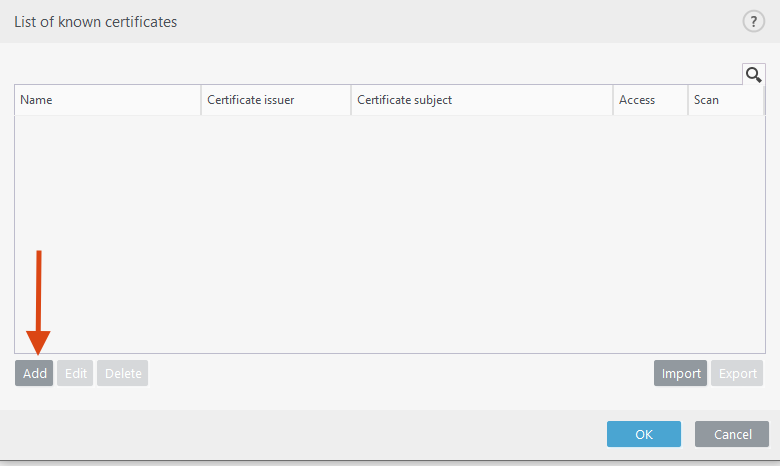This screenshot has width=780, height=466.
Task: Select the Access column header
Action: coord(650,100)
